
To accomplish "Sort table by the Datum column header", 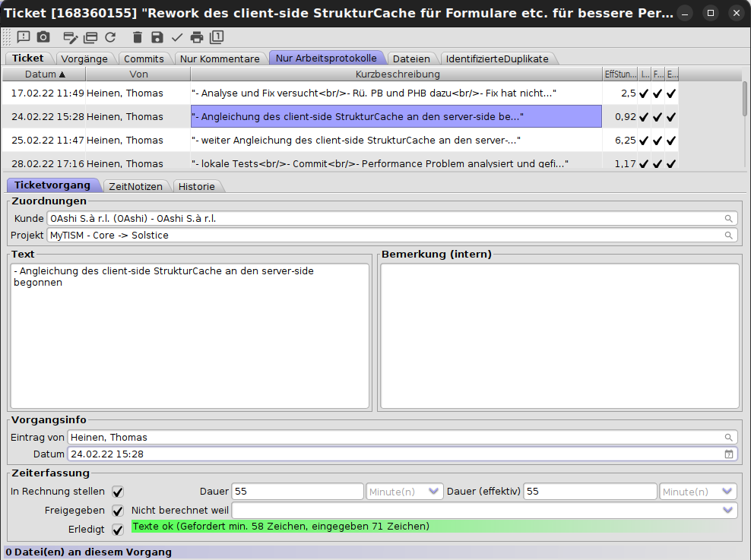I will click(44, 74).
